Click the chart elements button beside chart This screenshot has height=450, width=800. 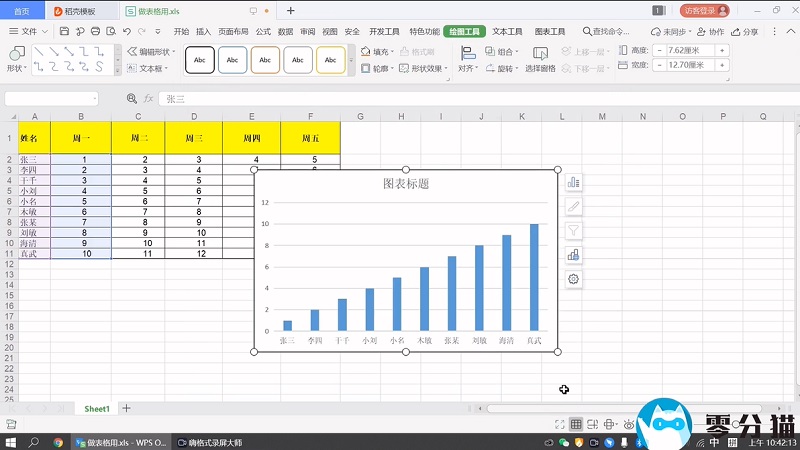click(x=574, y=182)
